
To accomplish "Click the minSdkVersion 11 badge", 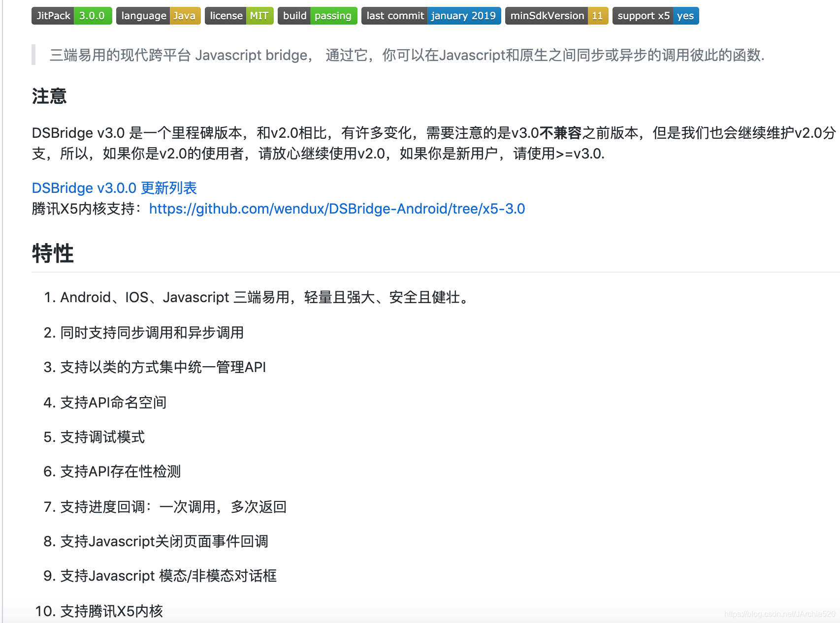I will (x=556, y=15).
